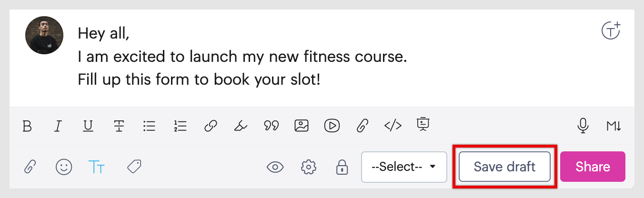Underline the selected text
The image size is (644, 198).
(88, 126)
